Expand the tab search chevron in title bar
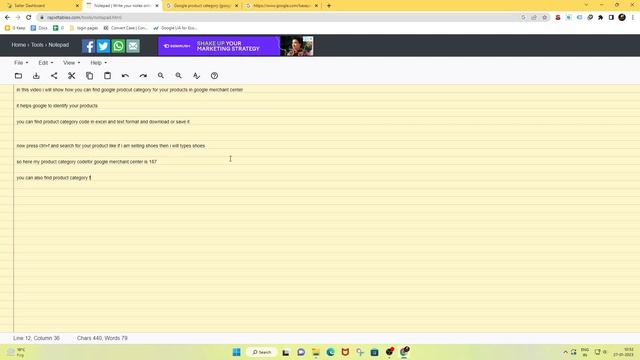The height and width of the screenshot is (360, 640). (587, 5)
